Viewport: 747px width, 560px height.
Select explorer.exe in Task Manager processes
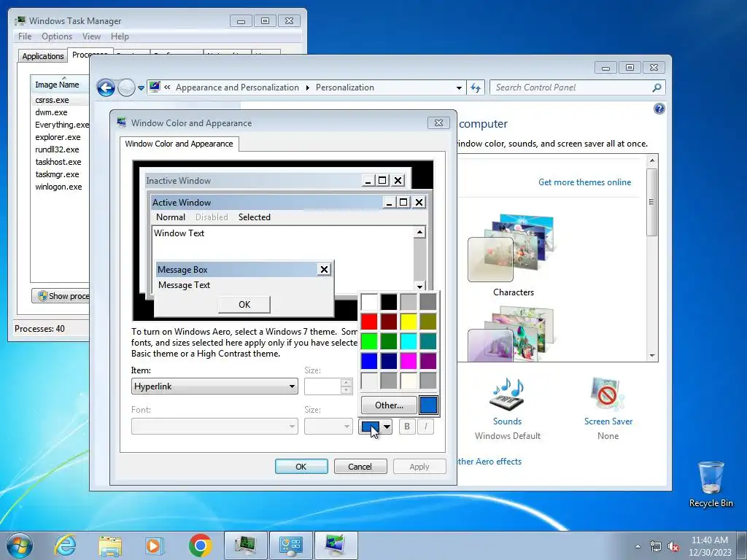coord(58,137)
